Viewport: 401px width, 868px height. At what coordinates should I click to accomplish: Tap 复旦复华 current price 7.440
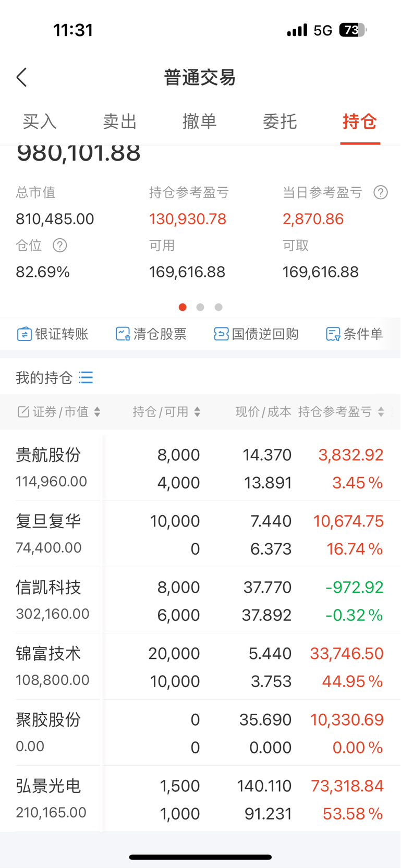pyautogui.click(x=271, y=521)
